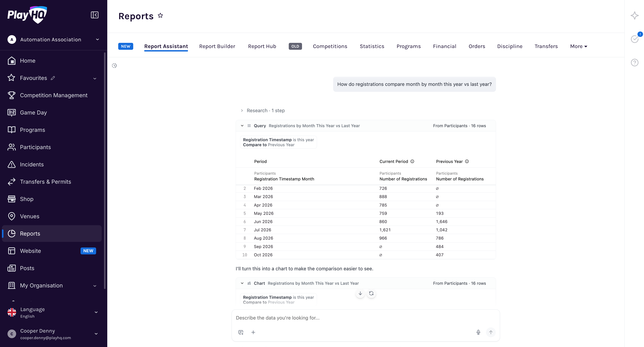The width and height of the screenshot is (644, 347).
Task: Select the Report Assistant tab
Action: tap(166, 46)
